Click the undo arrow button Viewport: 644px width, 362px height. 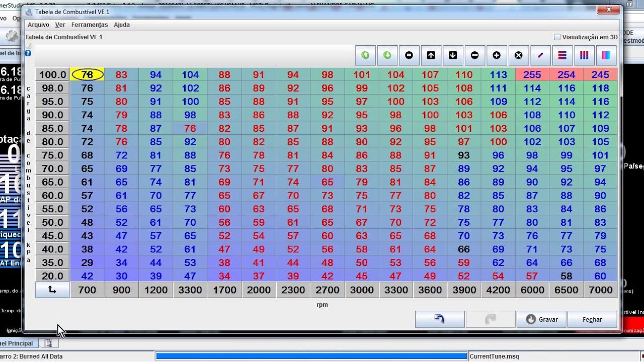point(440,319)
